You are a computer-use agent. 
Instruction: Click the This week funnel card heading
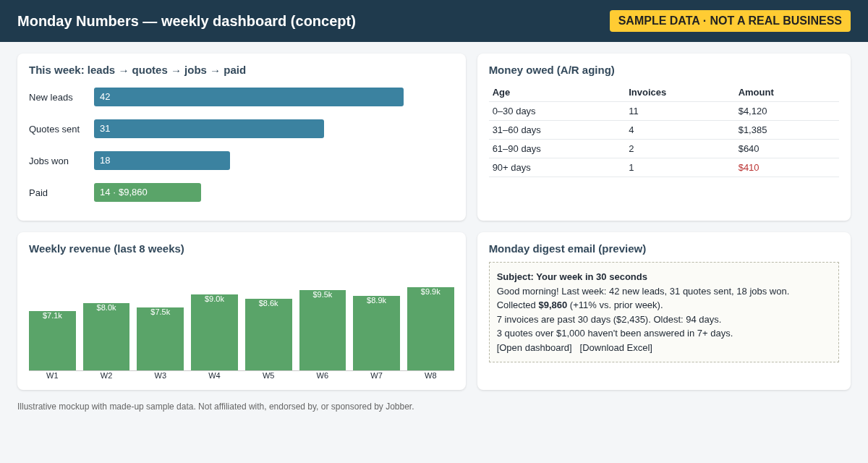137,69
